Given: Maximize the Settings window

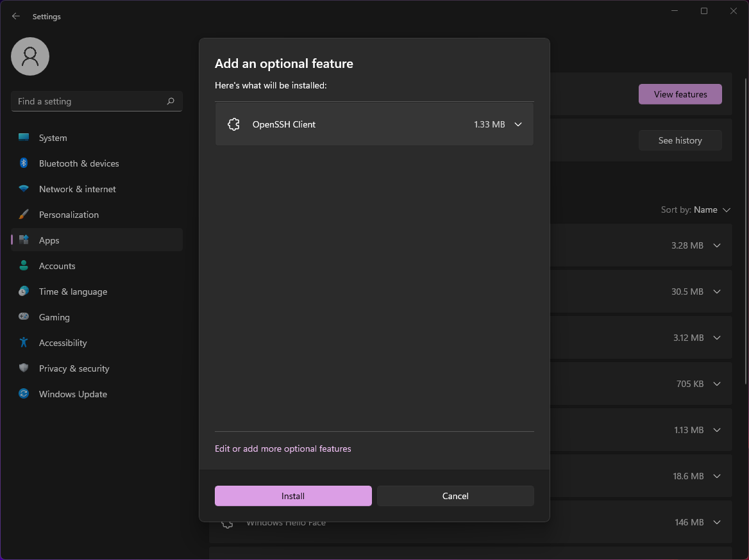Looking at the screenshot, I should [x=704, y=10].
